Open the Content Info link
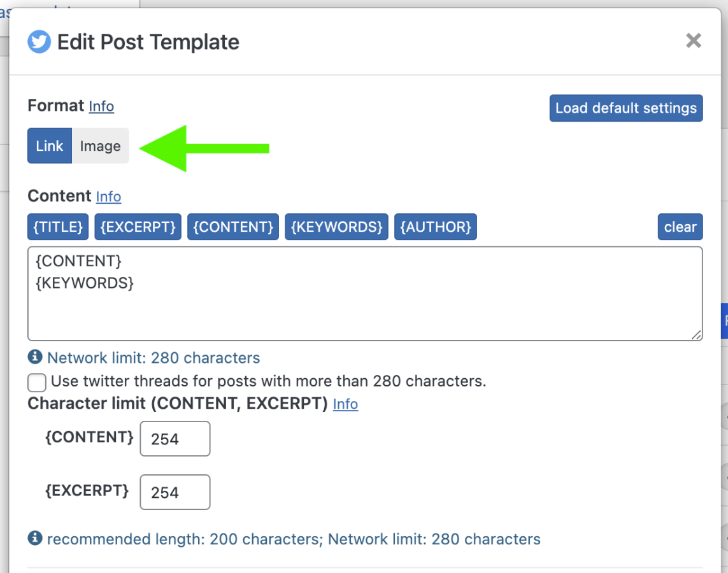Screen dimensions: 728x573 tap(108, 197)
